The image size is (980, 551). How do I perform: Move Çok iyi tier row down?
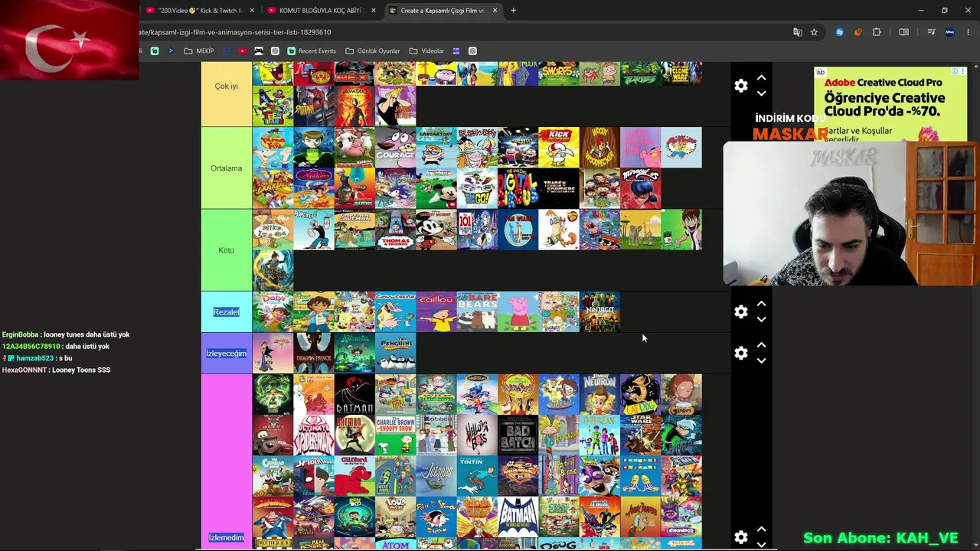[x=761, y=93]
